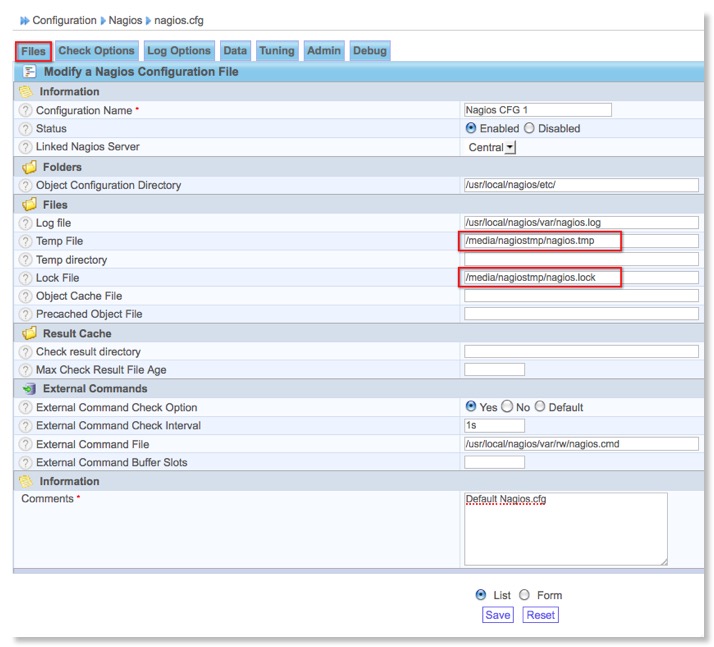Switch to the Check Options tab
714x647 pixels.
[x=96, y=51]
